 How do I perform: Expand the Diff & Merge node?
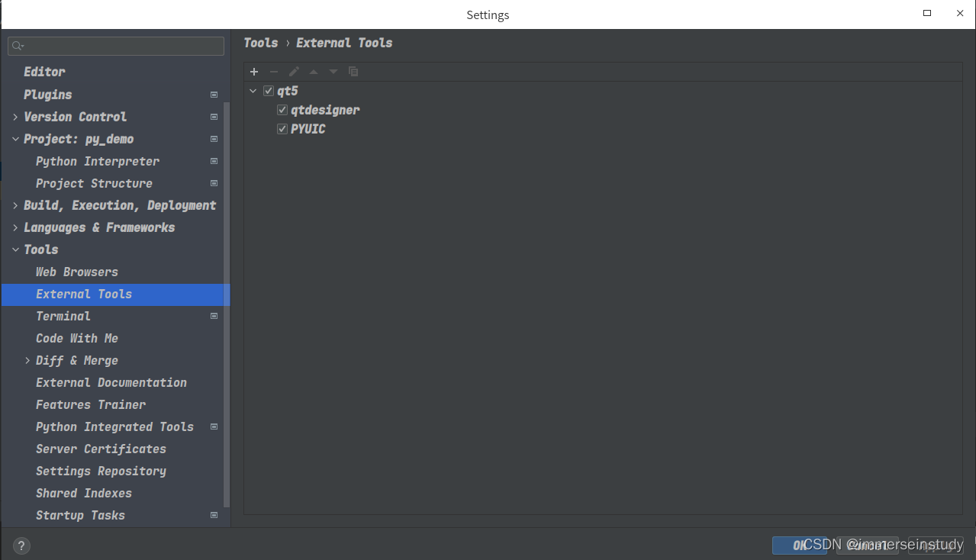[27, 360]
